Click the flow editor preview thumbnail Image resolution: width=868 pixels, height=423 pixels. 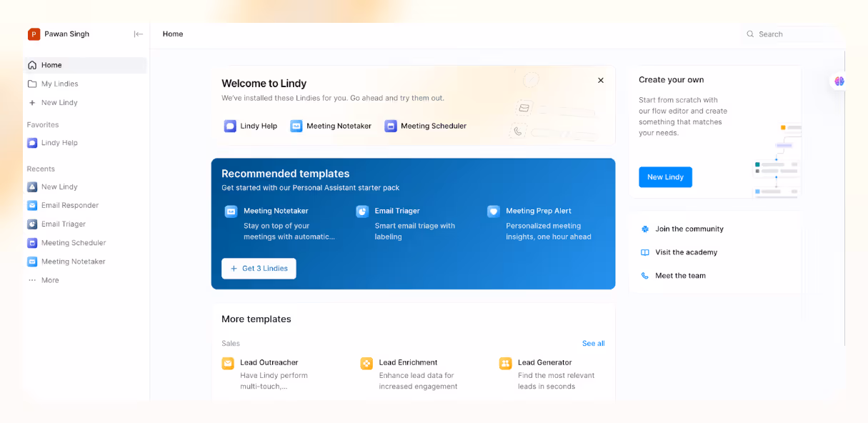coord(777,161)
